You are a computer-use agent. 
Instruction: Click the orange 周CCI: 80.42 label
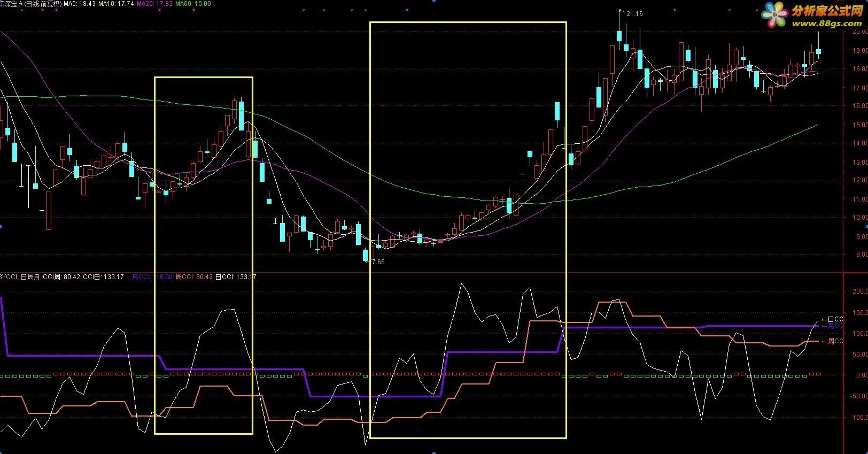[194, 277]
